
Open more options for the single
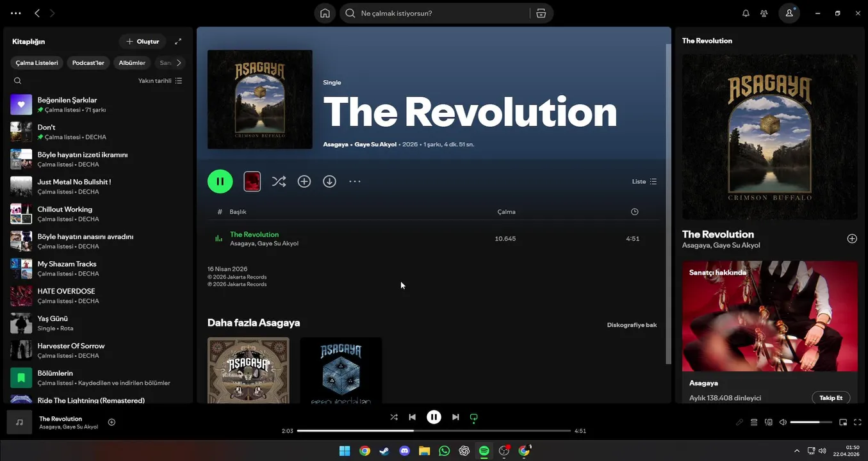click(x=355, y=181)
